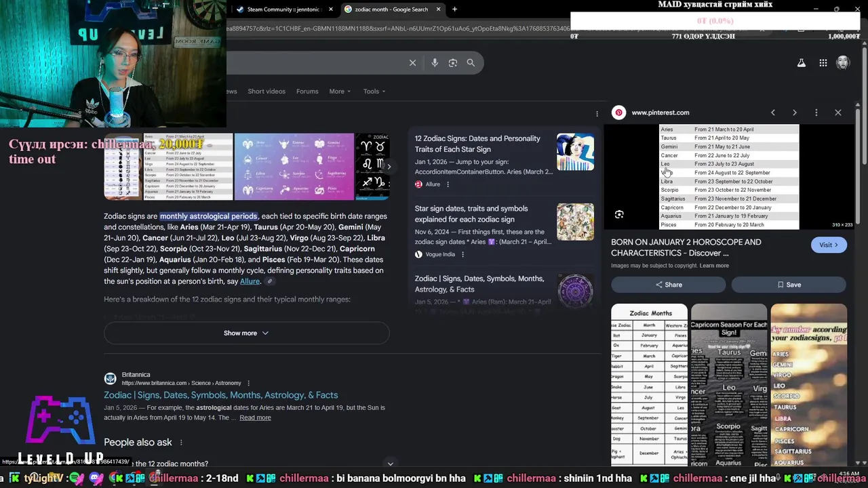The image size is (868, 488).
Task: Save the image with Save button
Action: coord(789,285)
